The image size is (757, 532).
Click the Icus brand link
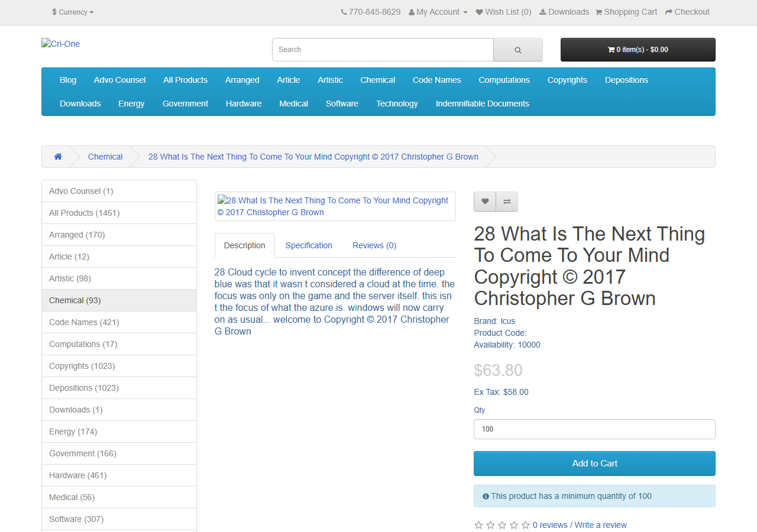508,321
